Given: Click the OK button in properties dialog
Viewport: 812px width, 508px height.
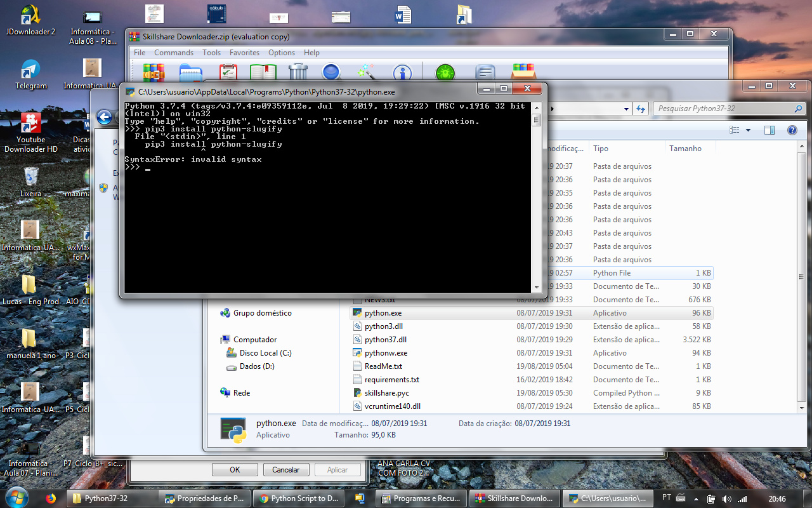Looking at the screenshot, I should pyautogui.click(x=235, y=470).
